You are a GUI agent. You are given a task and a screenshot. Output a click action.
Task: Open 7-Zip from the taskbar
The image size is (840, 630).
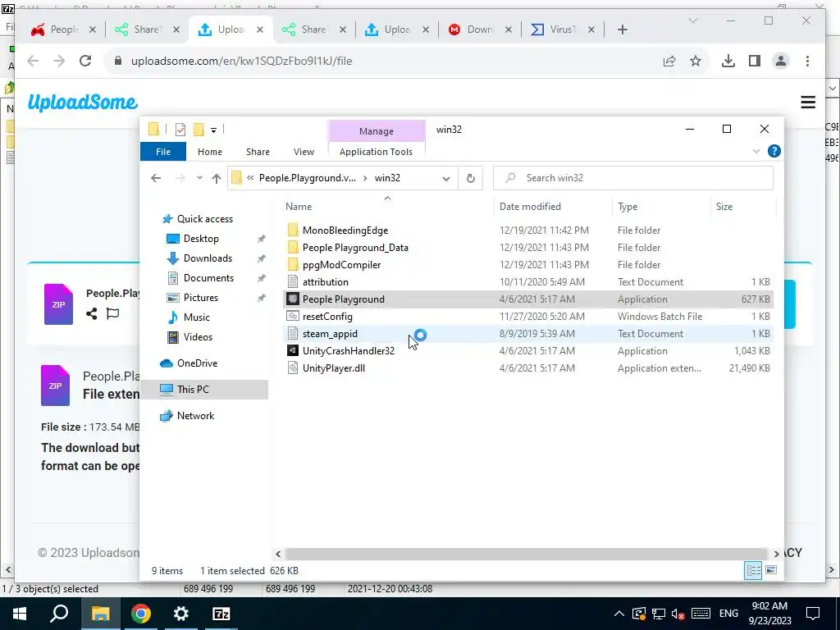(221, 614)
